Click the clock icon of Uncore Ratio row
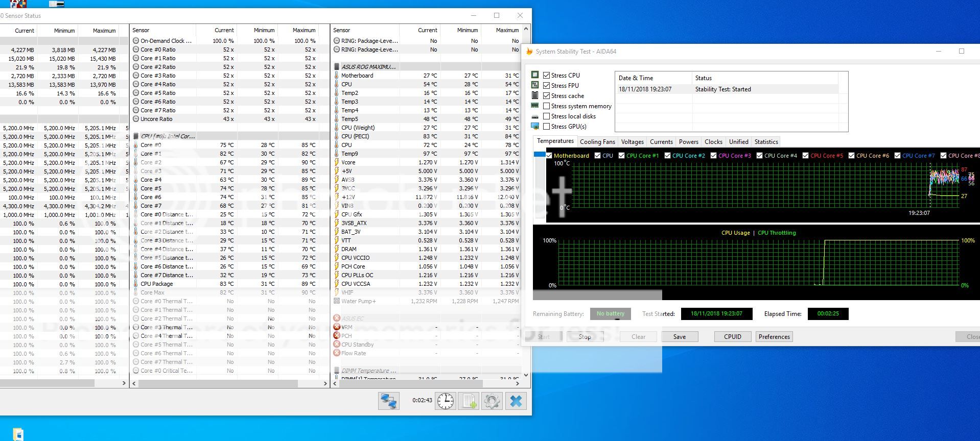 point(136,119)
